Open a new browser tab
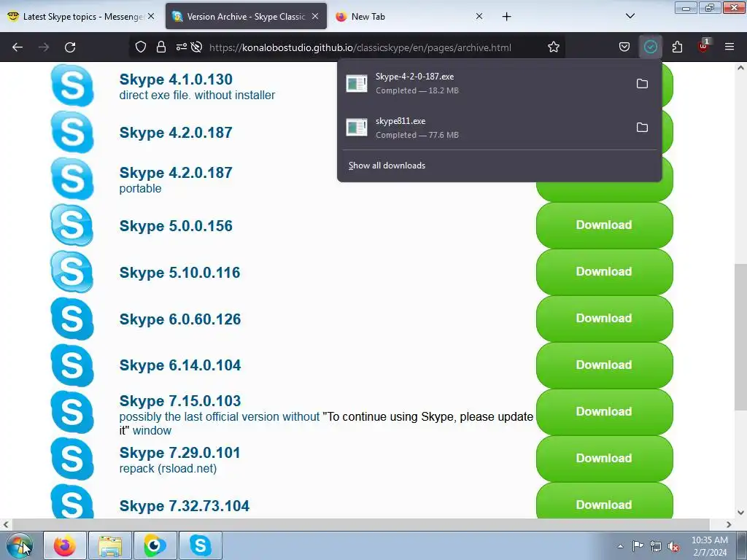The width and height of the screenshot is (747, 560). (x=506, y=17)
